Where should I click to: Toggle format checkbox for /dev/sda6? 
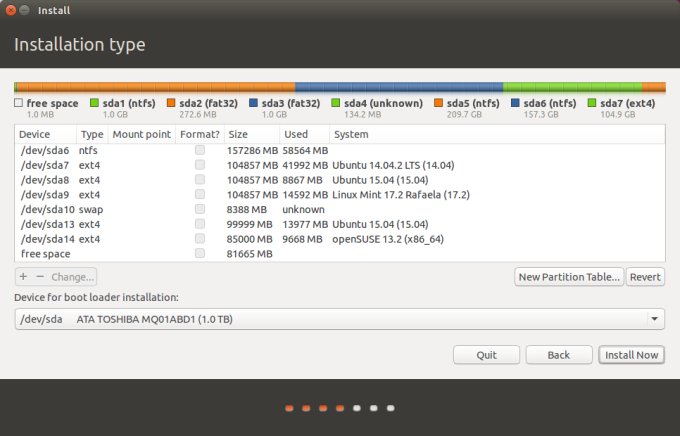(x=200, y=150)
